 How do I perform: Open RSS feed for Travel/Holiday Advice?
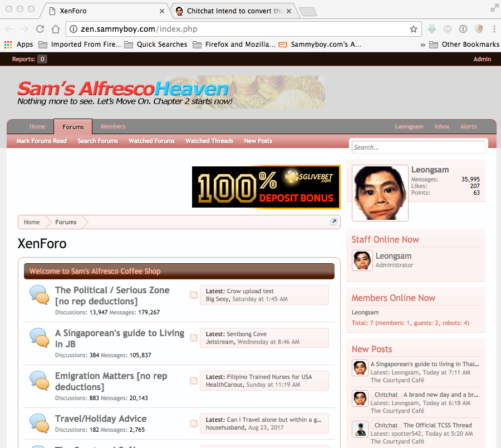[x=194, y=424]
